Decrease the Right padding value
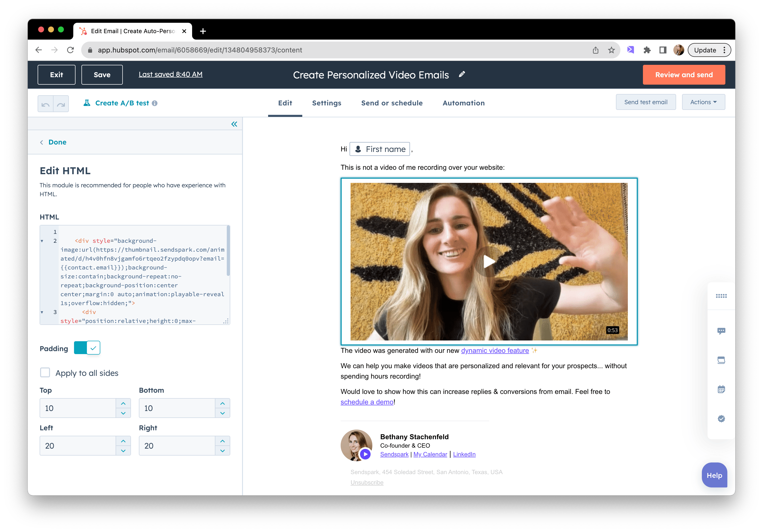The height and width of the screenshot is (532, 763). (x=222, y=450)
